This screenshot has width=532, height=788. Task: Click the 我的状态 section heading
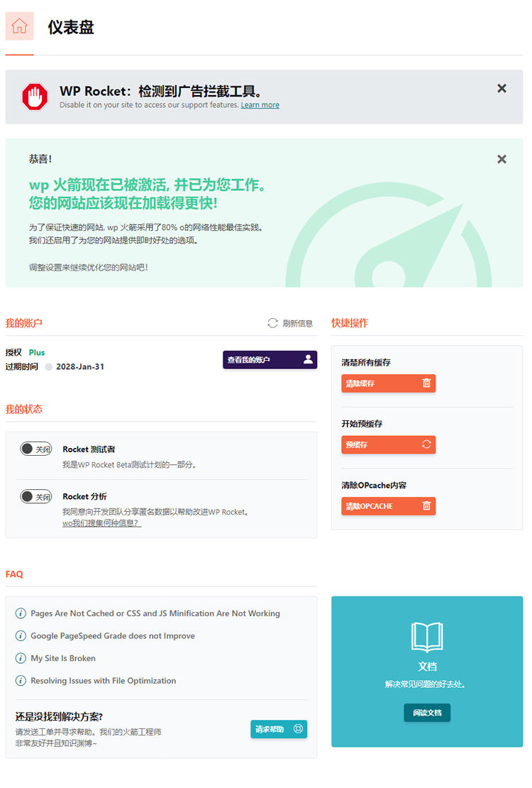(x=23, y=409)
